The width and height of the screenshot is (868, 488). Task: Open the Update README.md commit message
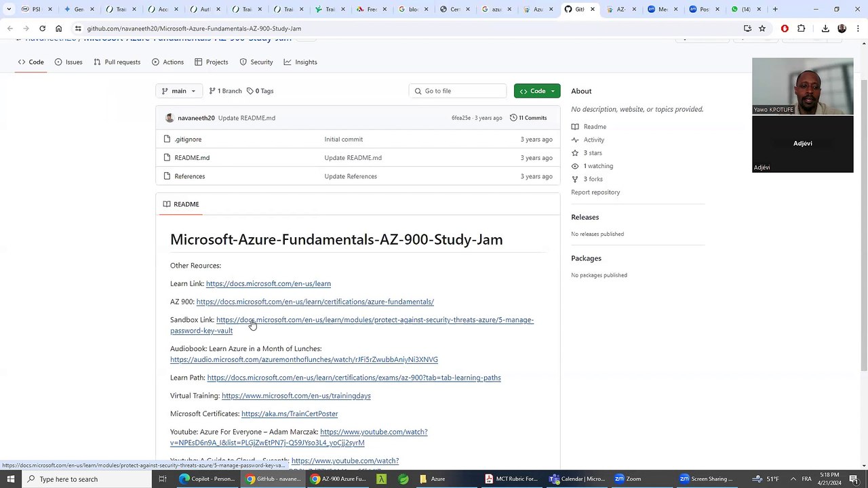247,118
